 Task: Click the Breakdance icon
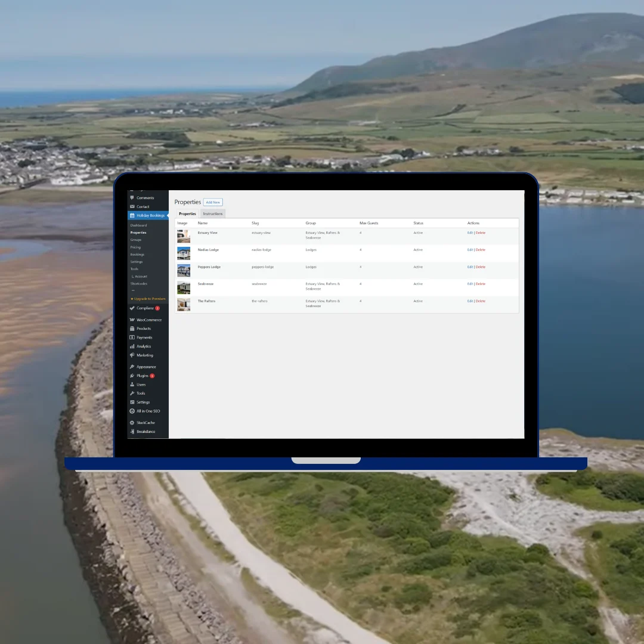(x=132, y=431)
